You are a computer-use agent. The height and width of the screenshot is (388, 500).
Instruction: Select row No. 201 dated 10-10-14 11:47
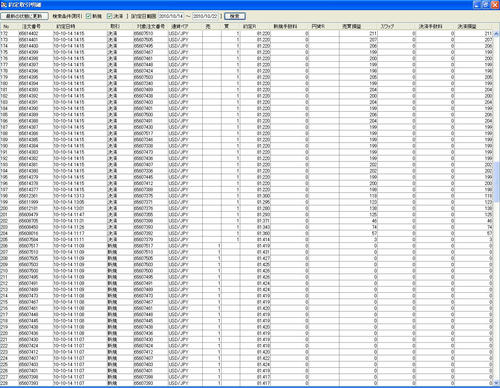click(x=247, y=214)
